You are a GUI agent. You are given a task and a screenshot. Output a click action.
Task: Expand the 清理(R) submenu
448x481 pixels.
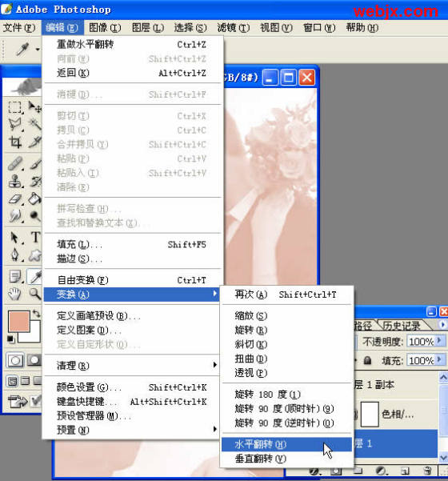[214, 365]
